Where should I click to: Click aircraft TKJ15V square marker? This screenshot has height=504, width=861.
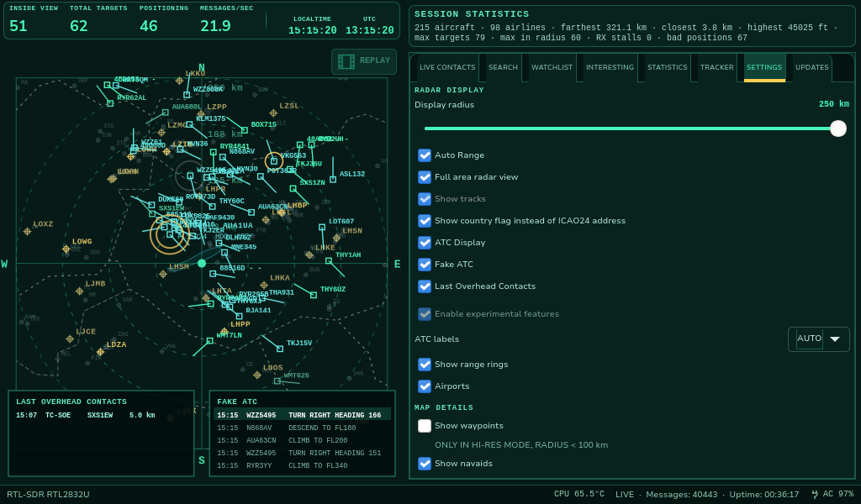pos(280,349)
